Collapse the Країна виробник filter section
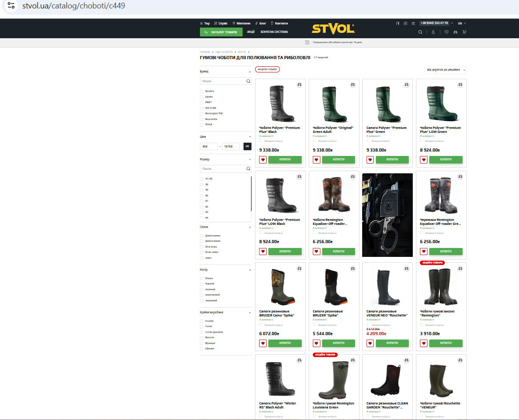The height and width of the screenshot is (420, 519). [250, 313]
